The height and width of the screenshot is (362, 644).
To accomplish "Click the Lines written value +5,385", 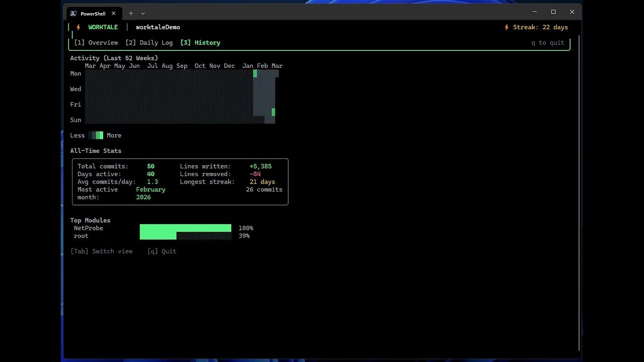I will coord(261,166).
